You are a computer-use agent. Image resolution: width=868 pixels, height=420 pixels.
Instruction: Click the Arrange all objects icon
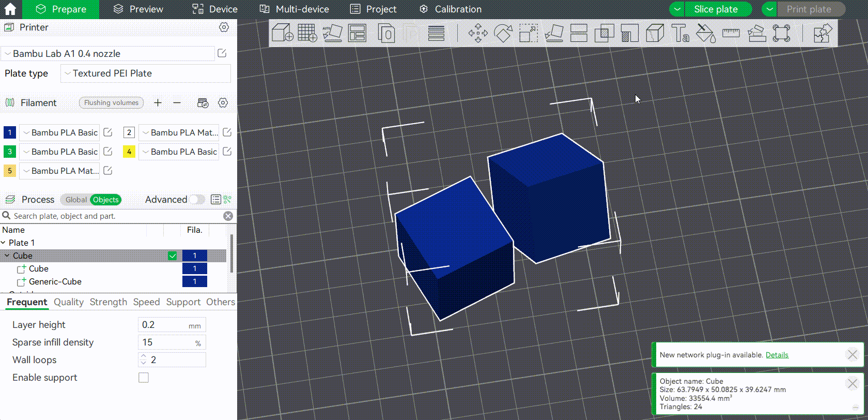(358, 33)
